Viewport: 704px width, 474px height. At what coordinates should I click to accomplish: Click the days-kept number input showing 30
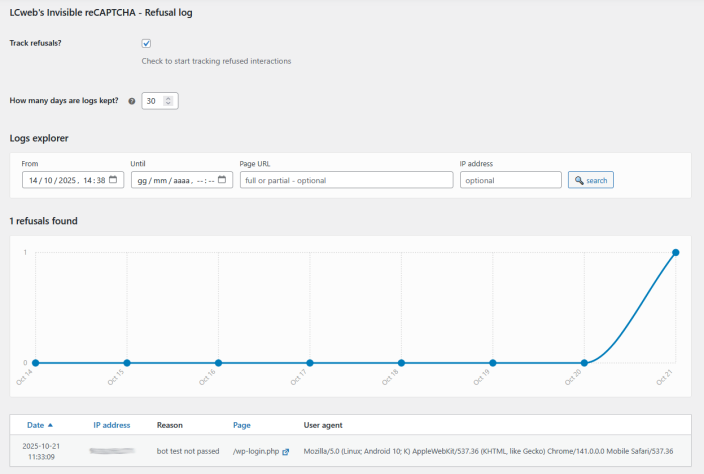[x=153, y=100]
